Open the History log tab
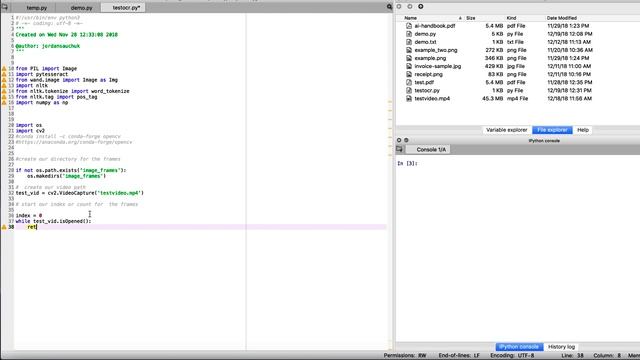 pos(562,347)
